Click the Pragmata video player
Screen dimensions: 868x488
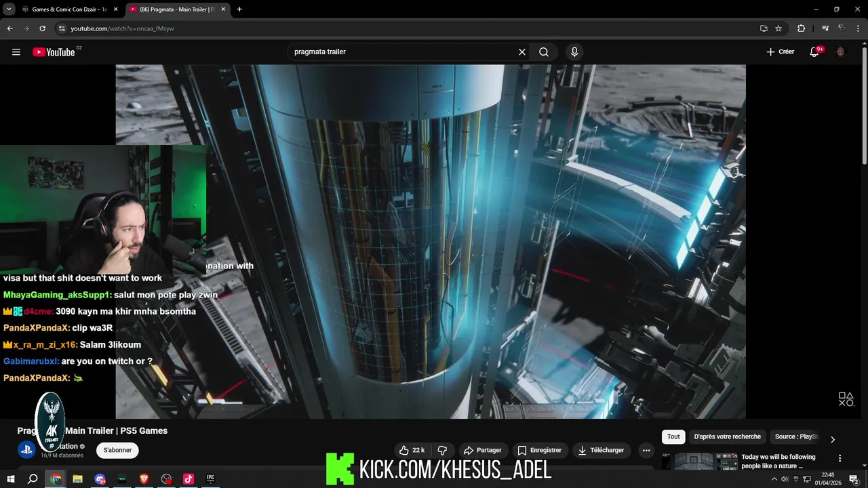point(431,241)
